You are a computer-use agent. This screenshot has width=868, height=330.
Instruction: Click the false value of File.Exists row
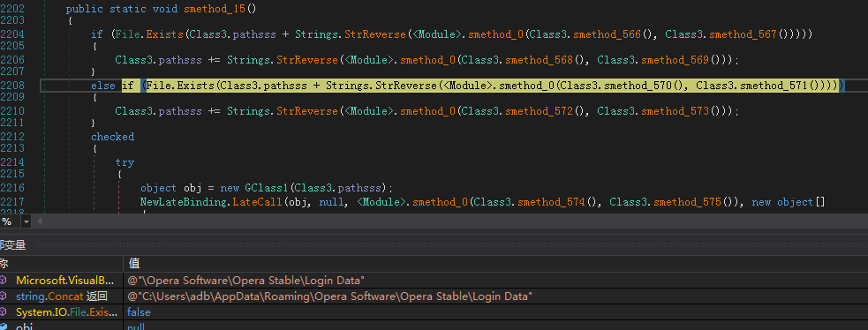coord(139,312)
